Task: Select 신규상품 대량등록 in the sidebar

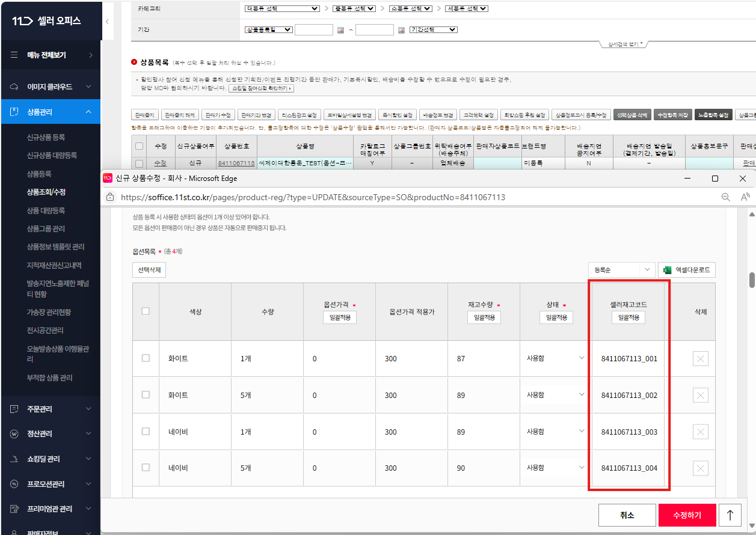Action: pos(52,155)
